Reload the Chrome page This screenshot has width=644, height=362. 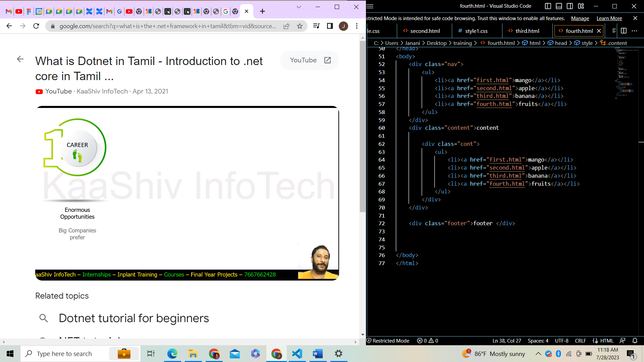point(36,26)
